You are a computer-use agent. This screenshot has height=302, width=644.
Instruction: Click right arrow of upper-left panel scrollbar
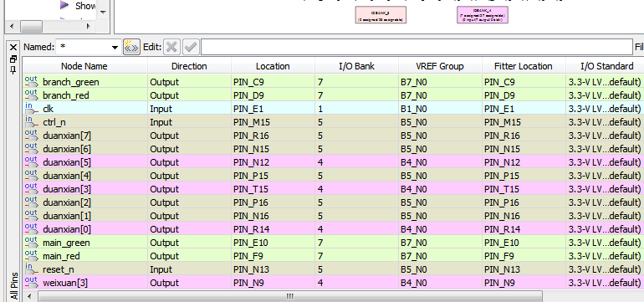tap(89, 26)
